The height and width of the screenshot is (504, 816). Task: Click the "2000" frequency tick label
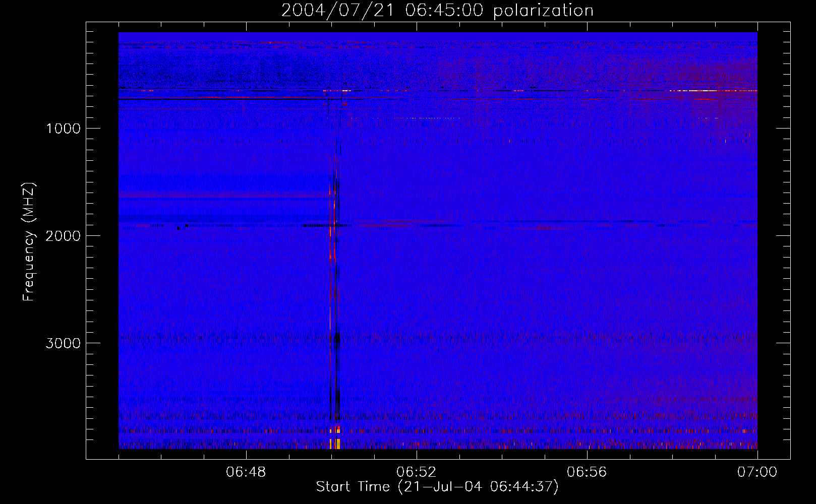coord(63,236)
